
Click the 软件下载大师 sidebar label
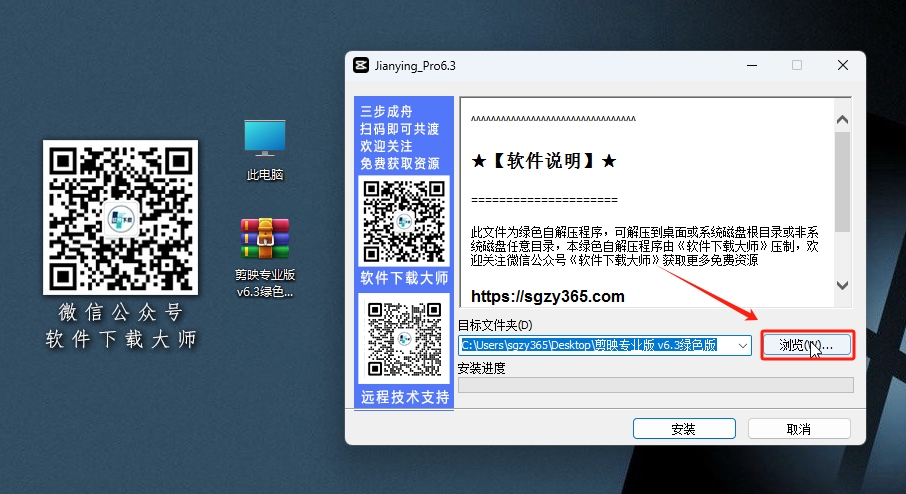pos(404,278)
